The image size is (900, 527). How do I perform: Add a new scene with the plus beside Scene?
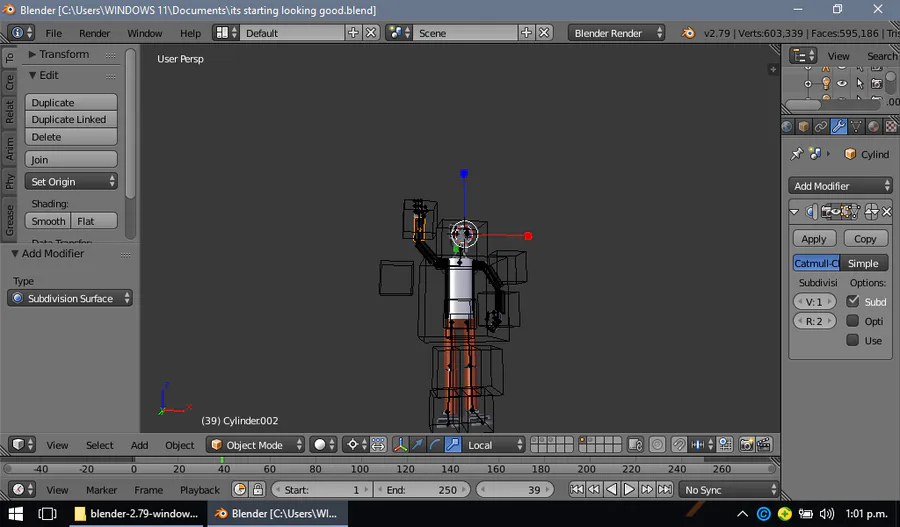[x=526, y=33]
